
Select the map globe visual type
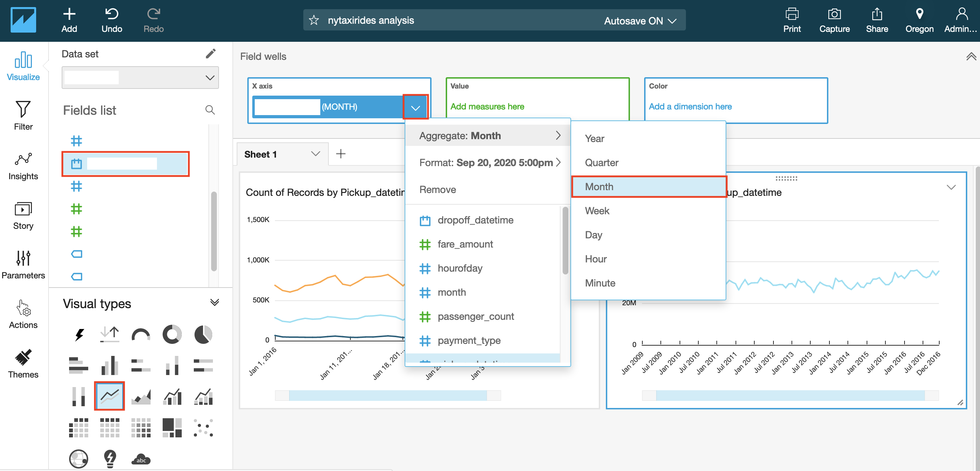(79, 459)
